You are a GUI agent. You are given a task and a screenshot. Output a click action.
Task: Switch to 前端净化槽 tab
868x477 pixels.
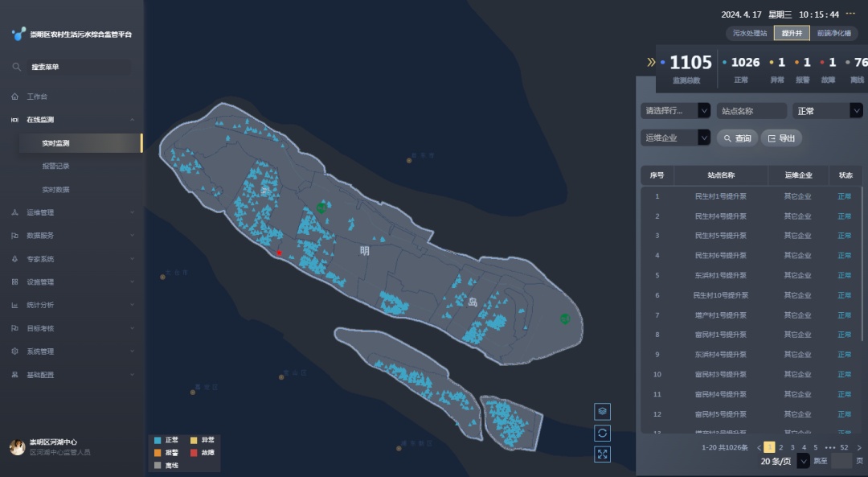(833, 33)
